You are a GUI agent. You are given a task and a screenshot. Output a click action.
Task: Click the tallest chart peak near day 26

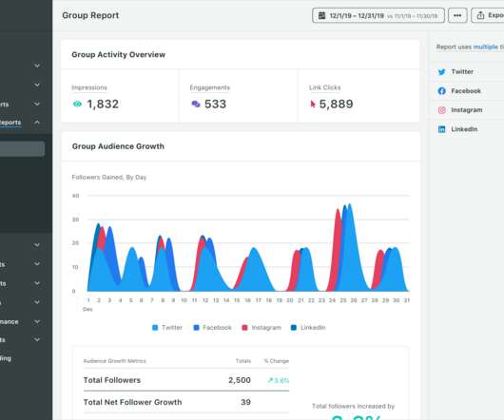349,205
